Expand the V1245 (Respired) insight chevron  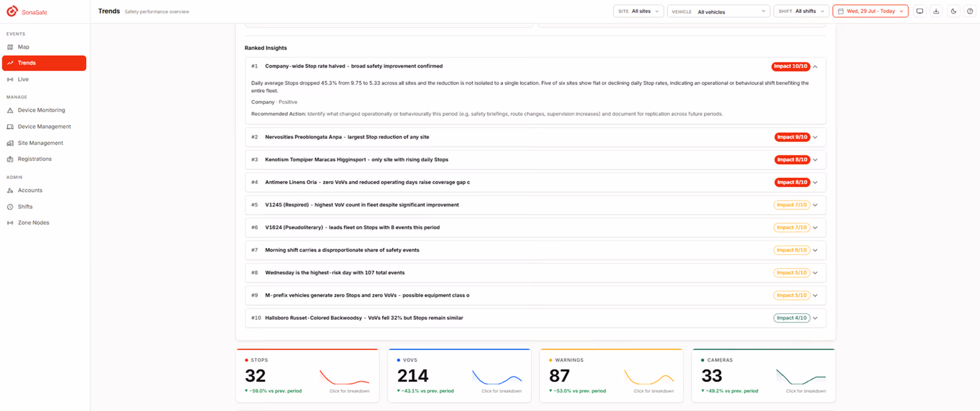(x=815, y=205)
